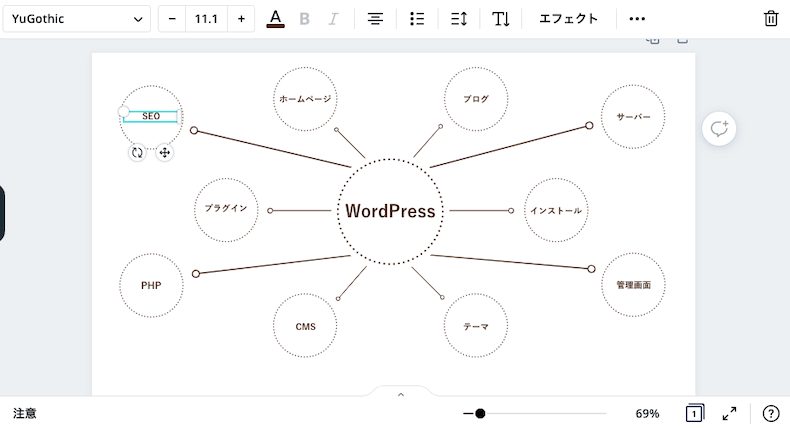Open the 注意 notes panel
Viewport: 790px width, 428px height.
click(x=25, y=413)
